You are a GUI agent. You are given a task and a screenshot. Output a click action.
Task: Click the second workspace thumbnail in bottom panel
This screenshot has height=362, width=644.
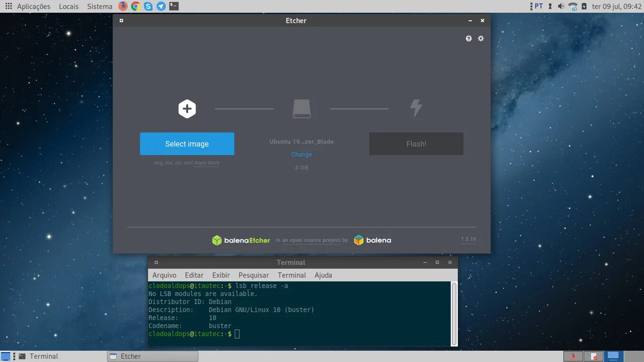point(594,356)
